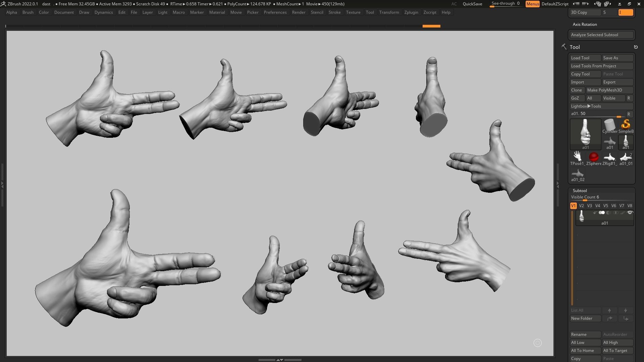The width and height of the screenshot is (644, 362).
Task: Select the red ZSphere tool
Action: coord(594,158)
